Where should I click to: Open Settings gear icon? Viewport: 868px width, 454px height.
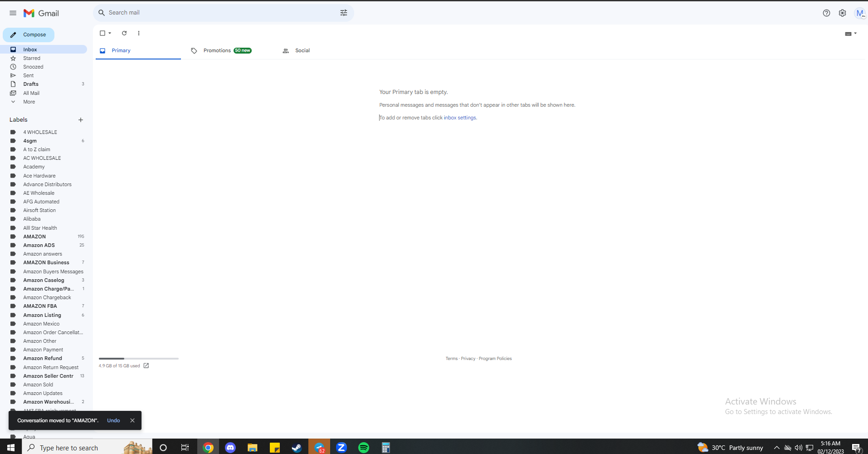pos(842,13)
